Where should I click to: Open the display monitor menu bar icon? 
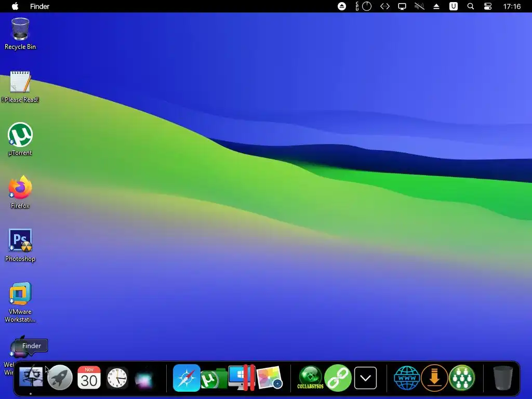pyautogui.click(x=402, y=6)
